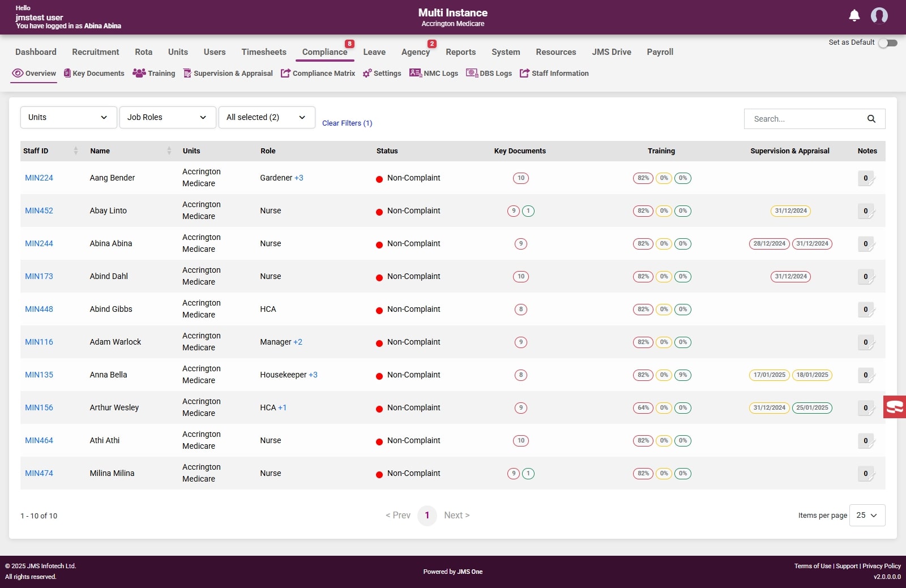Click the Clear Filters link
Screen dimensions: 906x588
347,123
